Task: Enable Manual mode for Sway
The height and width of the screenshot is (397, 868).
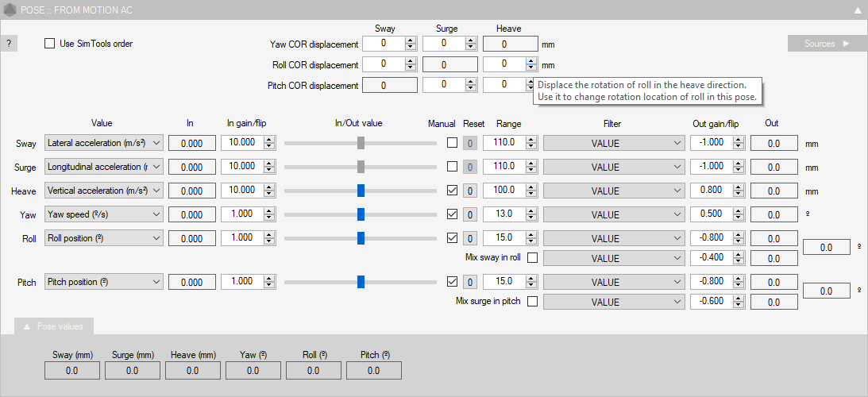Action: click(452, 143)
